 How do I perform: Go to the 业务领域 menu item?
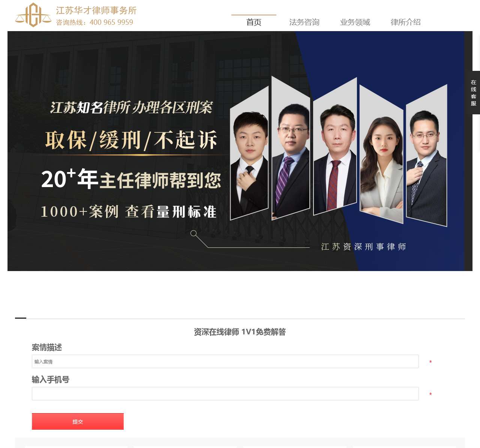[355, 22]
